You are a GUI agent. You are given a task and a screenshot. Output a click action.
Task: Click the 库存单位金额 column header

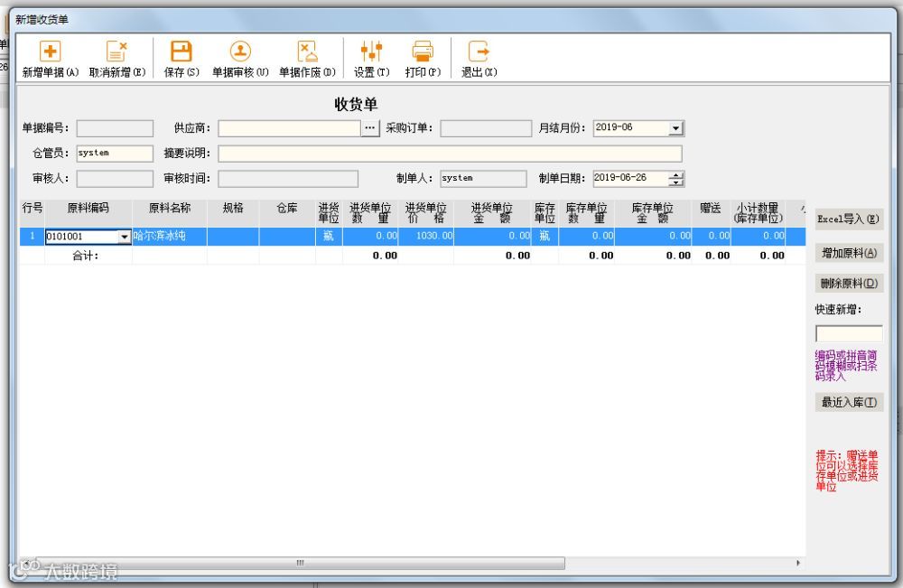pos(653,212)
